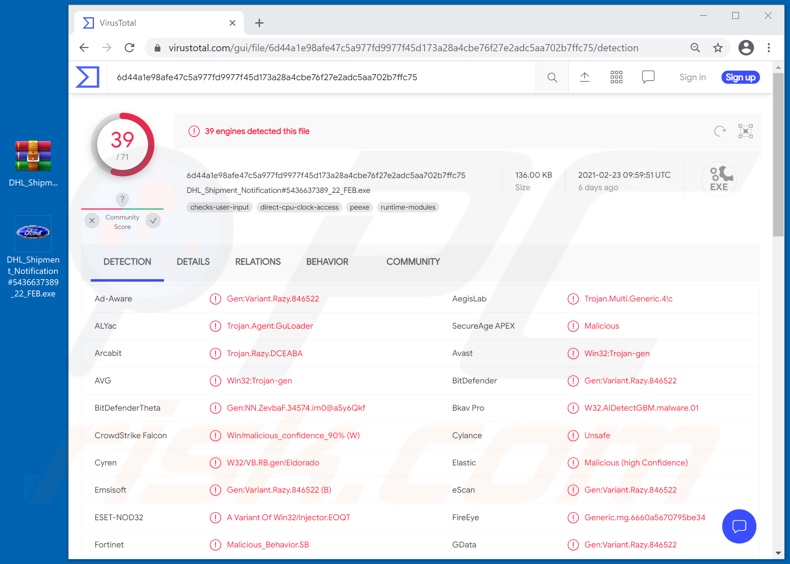Image resolution: width=790 pixels, height=564 pixels.
Task: Click the BitDefenderTheta engine name
Action: click(x=127, y=408)
